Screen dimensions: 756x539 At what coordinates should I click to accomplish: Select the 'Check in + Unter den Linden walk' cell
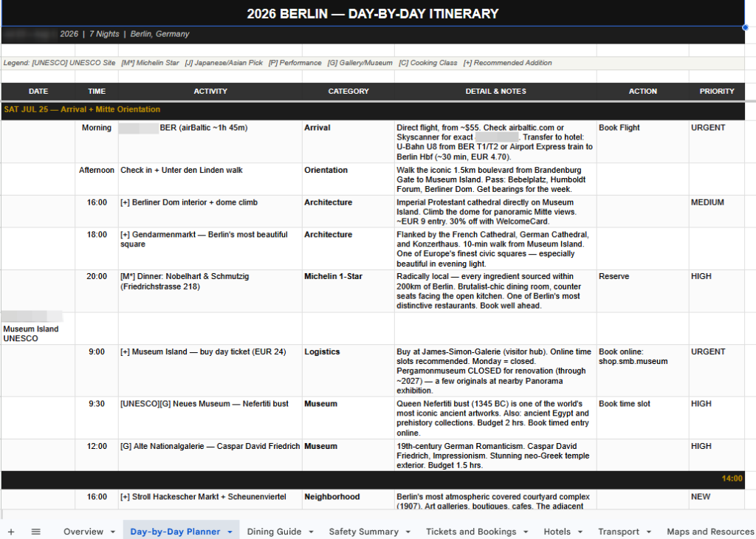pyautogui.click(x=210, y=179)
